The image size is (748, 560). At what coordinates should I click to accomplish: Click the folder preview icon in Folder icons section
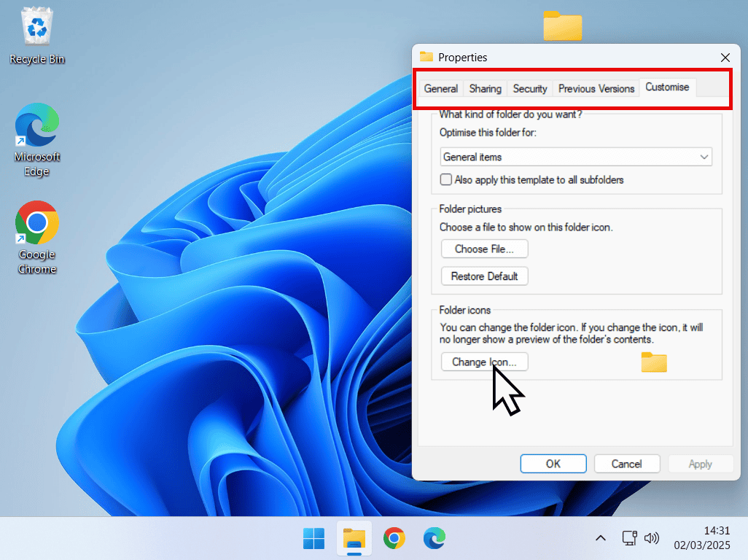653,362
